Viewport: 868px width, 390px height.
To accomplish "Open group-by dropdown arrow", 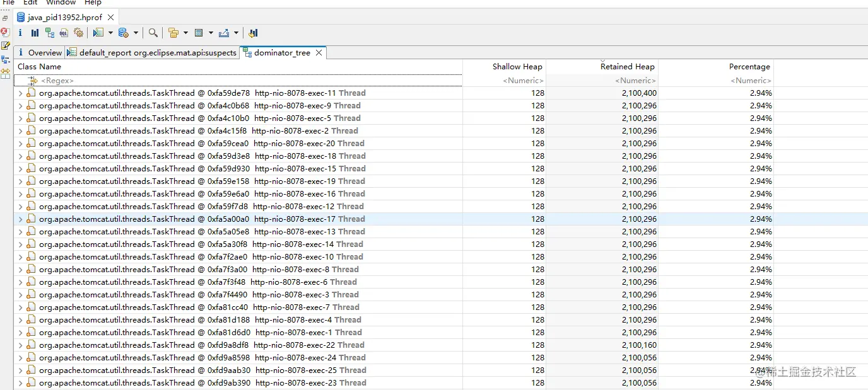I will click(x=185, y=33).
